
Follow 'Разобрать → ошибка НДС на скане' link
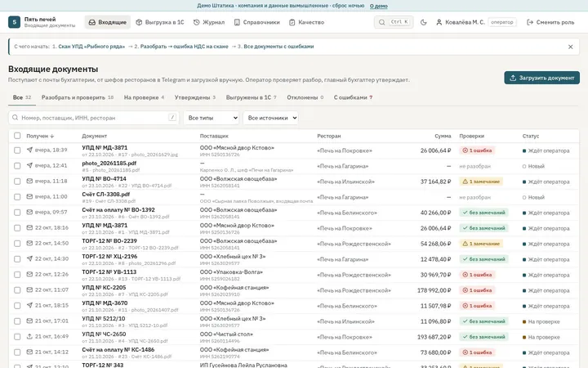(184, 47)
